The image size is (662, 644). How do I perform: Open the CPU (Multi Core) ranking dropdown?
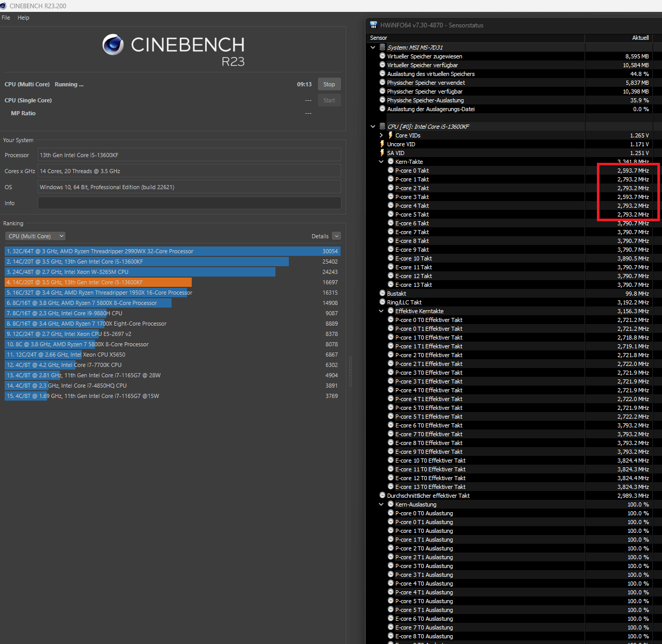36,236
